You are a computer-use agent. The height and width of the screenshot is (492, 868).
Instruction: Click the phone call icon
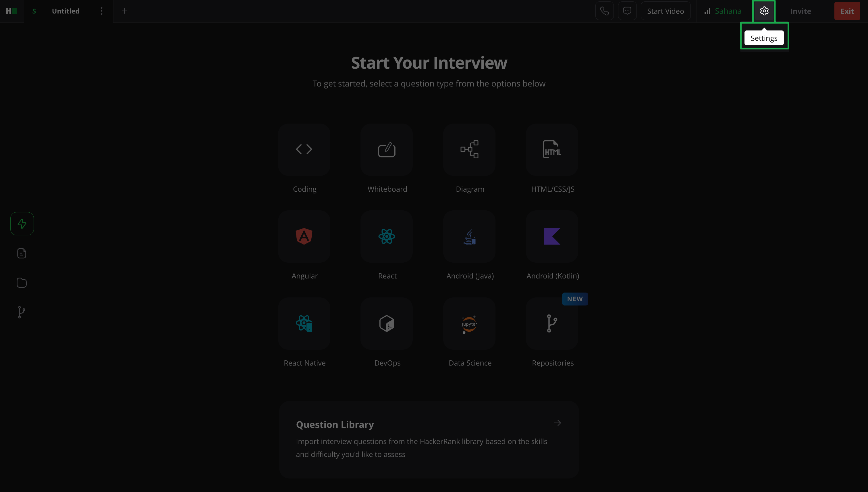coord(604,11)
